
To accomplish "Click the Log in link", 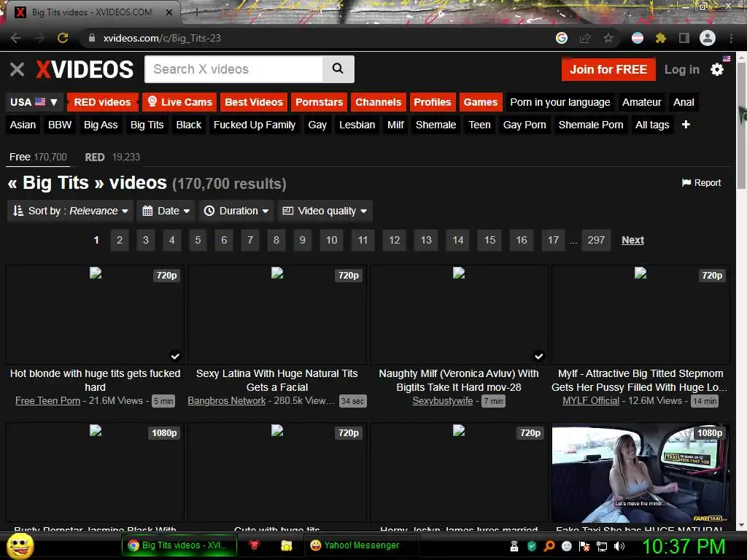I will (682, 69).
